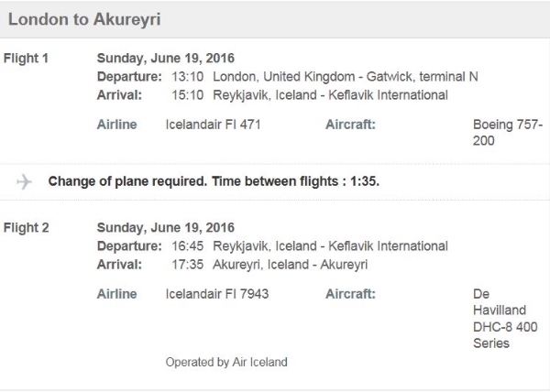
Task: Click the Operated by Air Iceland note
Action: click(225, 362)
